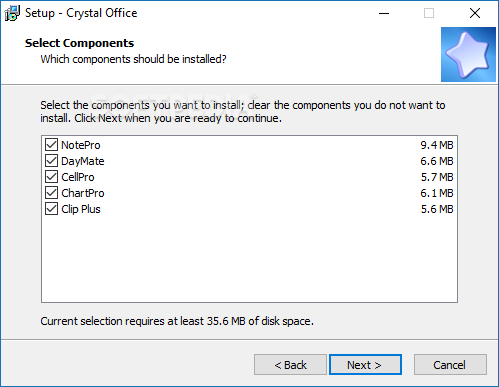Select the CellPro component label
Screen dimensions: 499x387
pos(78,177)
